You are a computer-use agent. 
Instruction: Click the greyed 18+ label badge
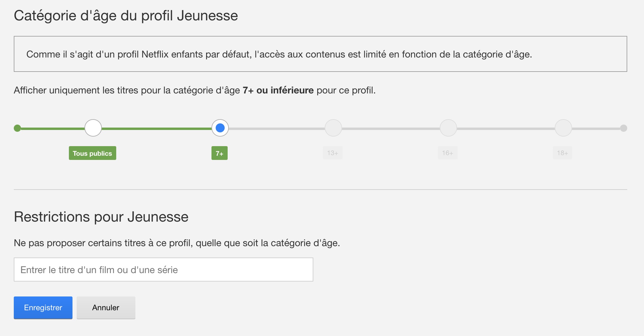click(562, 153)
